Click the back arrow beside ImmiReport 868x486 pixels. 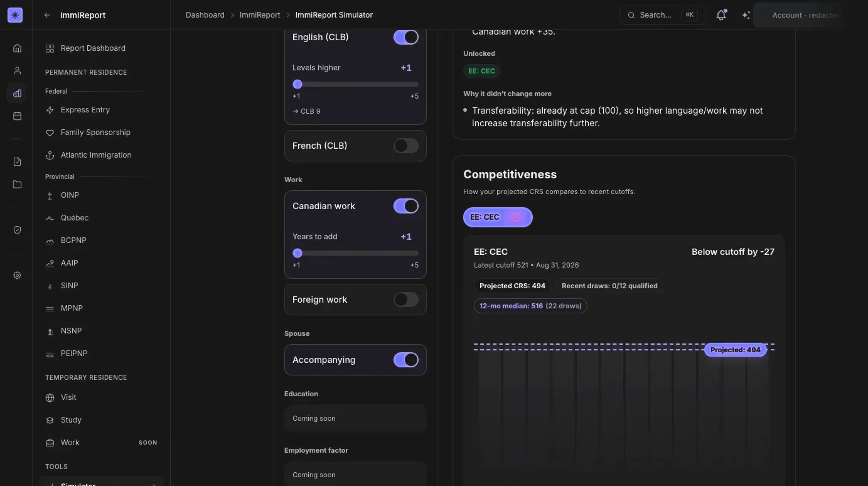click(47, 15)
